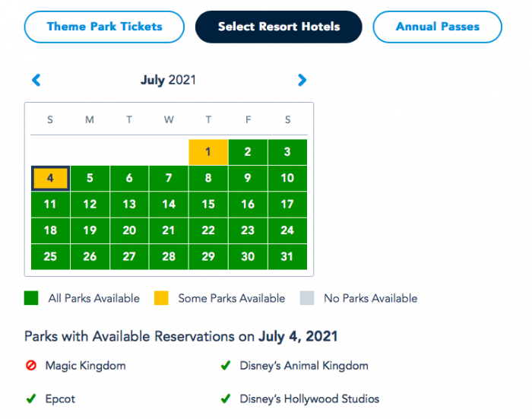Select July 1 on calendar
Screen dimensions: 532x419
[x=208, y=152]
